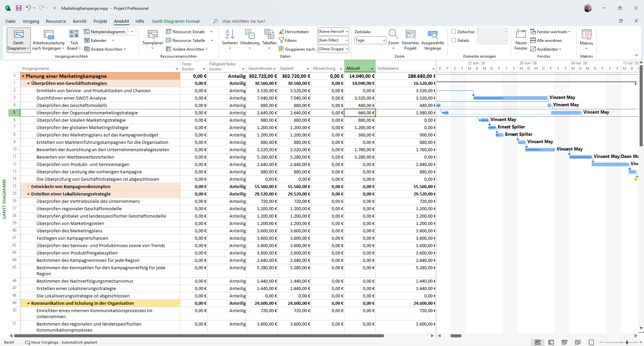Collapse Erstellen einer Lokalisierungsstrategie summary task

(x=28, y=194)
